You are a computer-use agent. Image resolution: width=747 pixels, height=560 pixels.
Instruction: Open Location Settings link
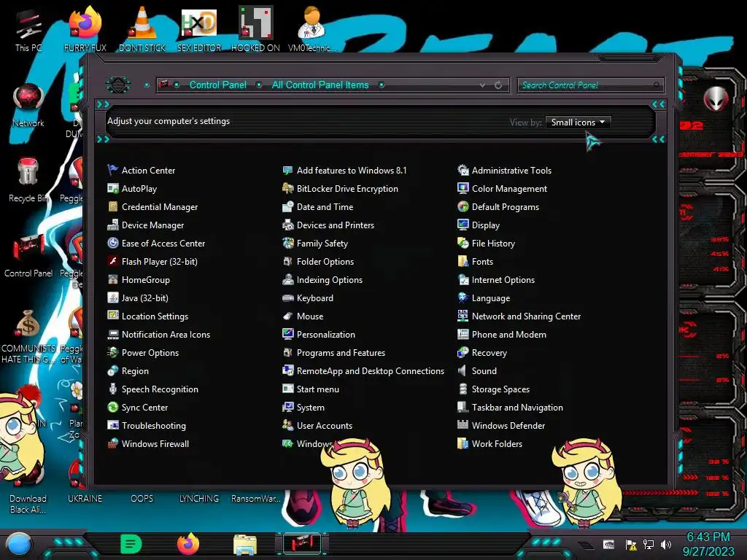155,316
